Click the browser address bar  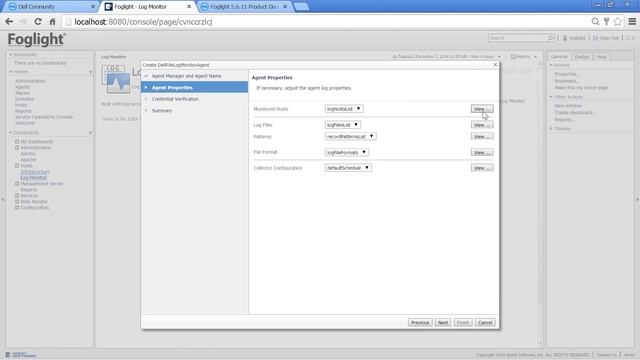pyautogui.click(x=327, y=22)
